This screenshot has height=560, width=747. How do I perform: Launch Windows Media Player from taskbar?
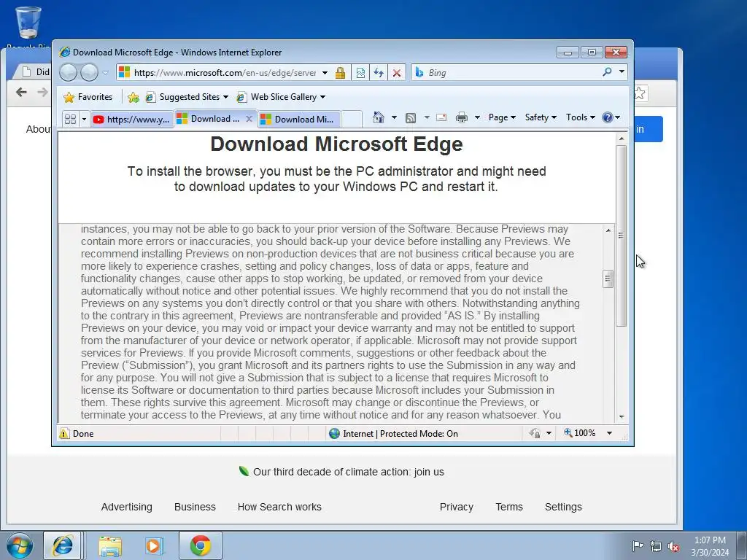point(155,545)
